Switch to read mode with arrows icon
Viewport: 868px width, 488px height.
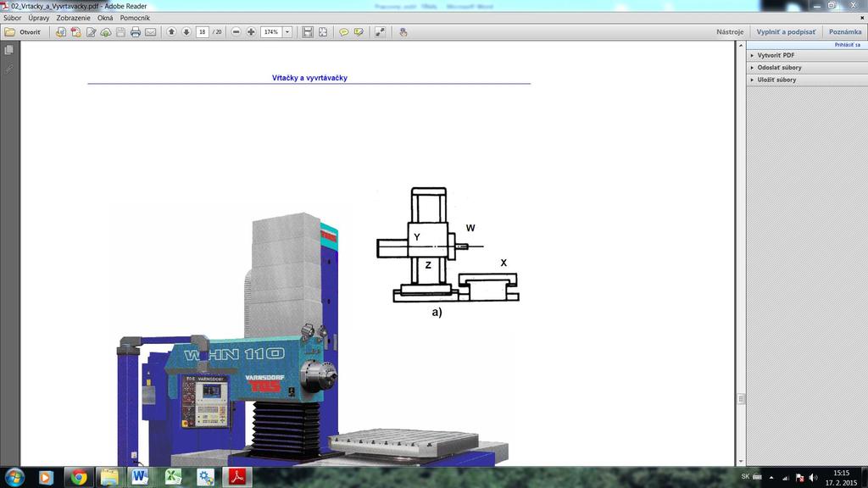(x=381, y=32)
